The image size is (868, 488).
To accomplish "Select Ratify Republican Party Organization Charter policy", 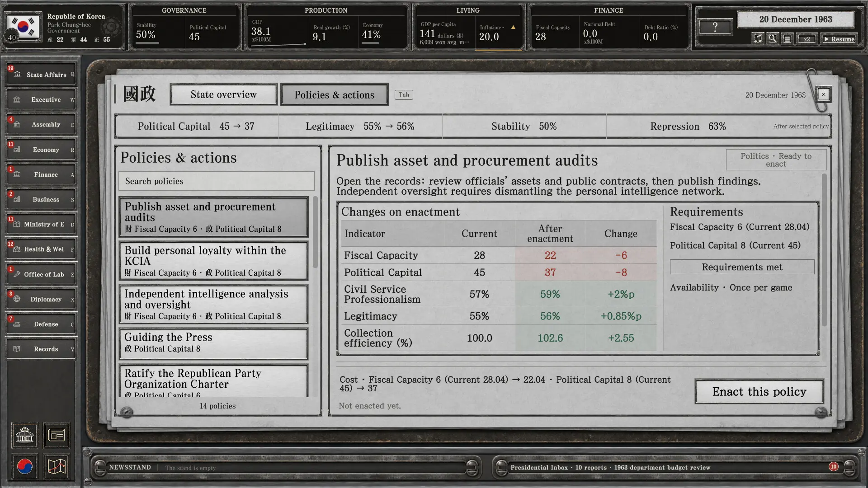I will point(213,381).
